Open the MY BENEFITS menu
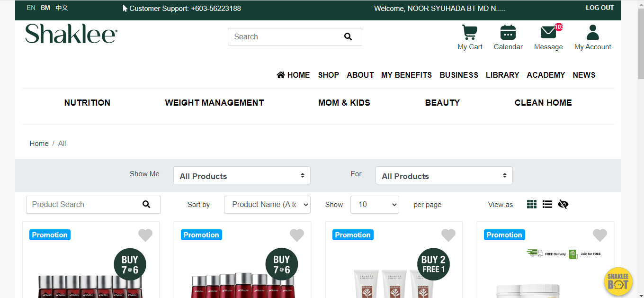The image size is (644, 298). tap(407, 75)
